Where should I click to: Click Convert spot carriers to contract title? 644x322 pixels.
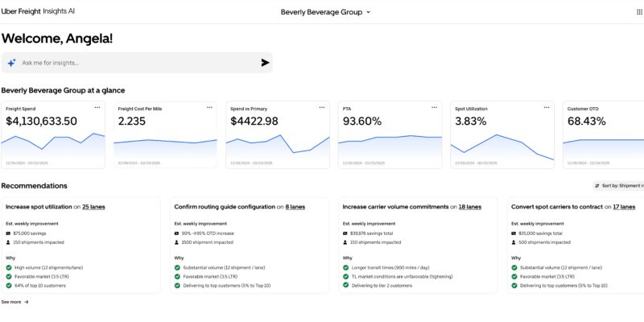pos(557,207)
